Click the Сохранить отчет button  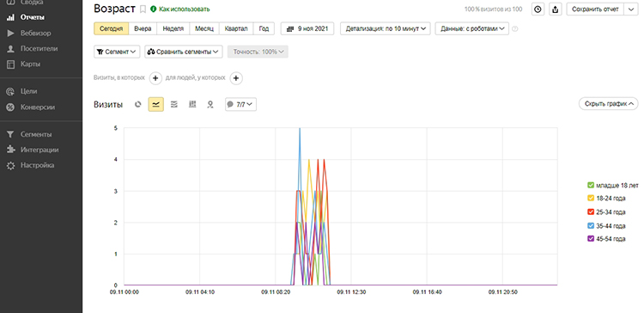[595, 9]
